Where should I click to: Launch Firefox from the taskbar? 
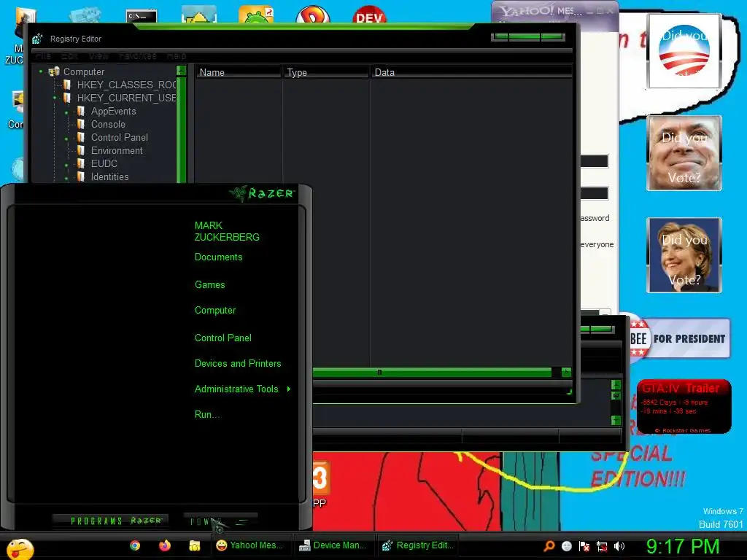165,545
